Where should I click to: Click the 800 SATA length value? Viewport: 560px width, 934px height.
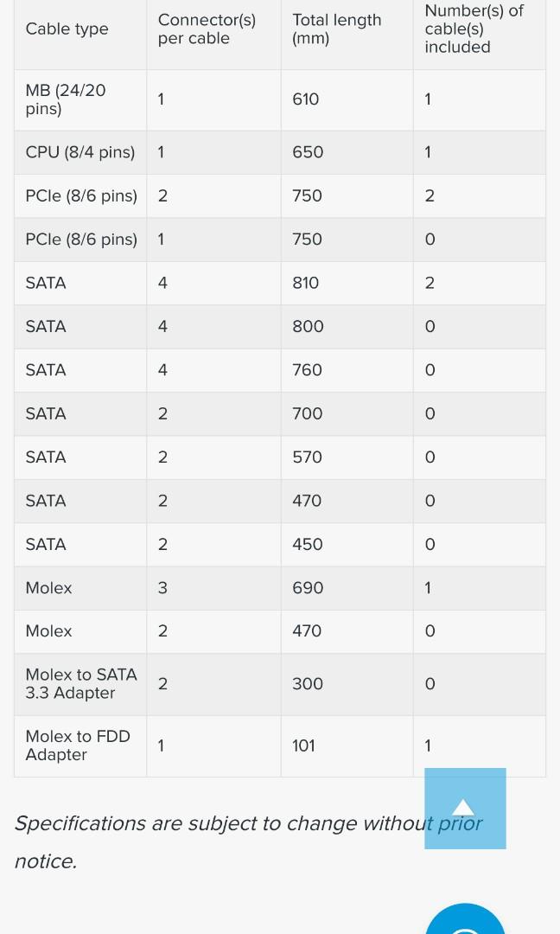tap(308, 326)
